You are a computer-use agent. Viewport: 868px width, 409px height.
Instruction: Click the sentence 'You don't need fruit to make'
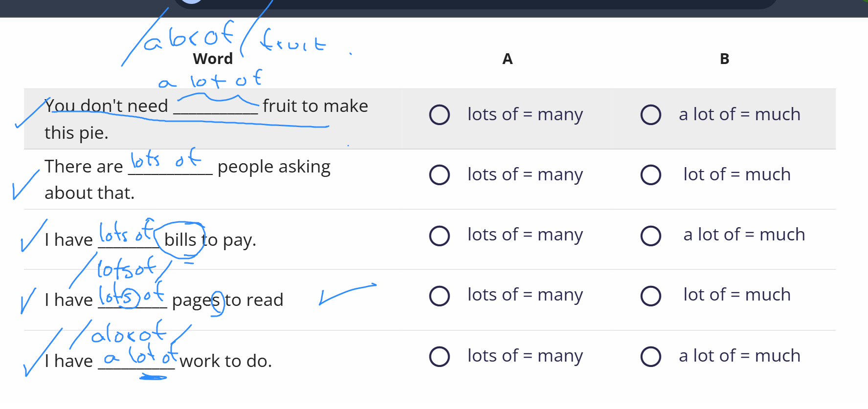[x=206, y=119]
